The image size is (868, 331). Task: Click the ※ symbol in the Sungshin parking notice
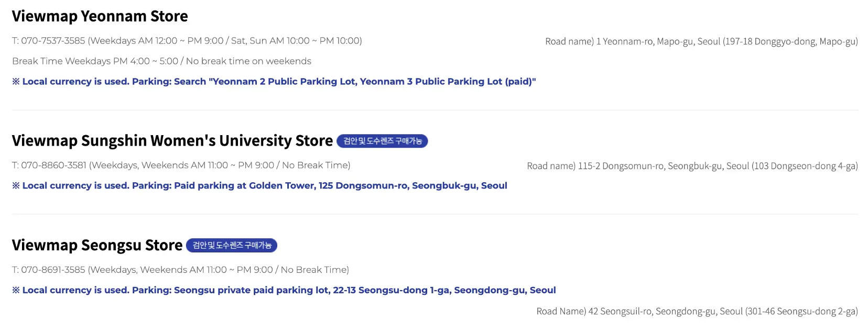click(16, 186)
